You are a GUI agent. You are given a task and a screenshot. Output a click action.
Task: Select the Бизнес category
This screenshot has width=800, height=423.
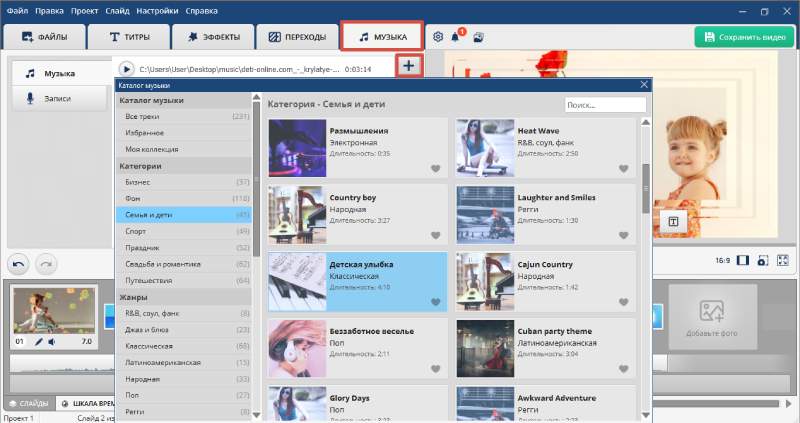pos(184,182)
